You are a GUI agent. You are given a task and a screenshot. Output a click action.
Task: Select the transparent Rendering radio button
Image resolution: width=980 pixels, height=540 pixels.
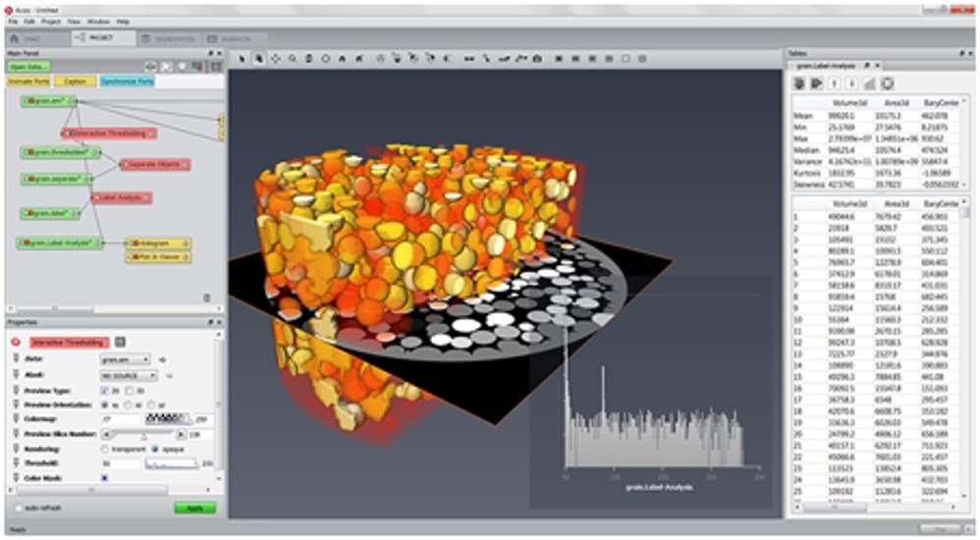(104, 448)
